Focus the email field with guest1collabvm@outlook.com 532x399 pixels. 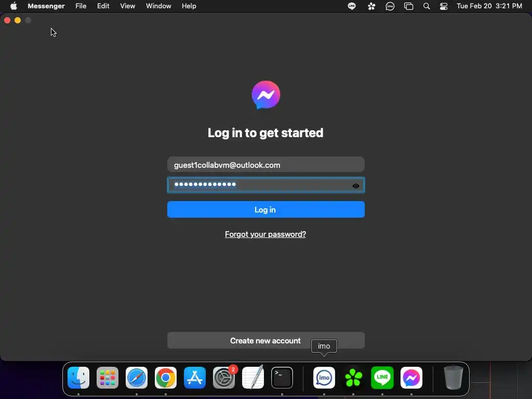pos(265,165)
